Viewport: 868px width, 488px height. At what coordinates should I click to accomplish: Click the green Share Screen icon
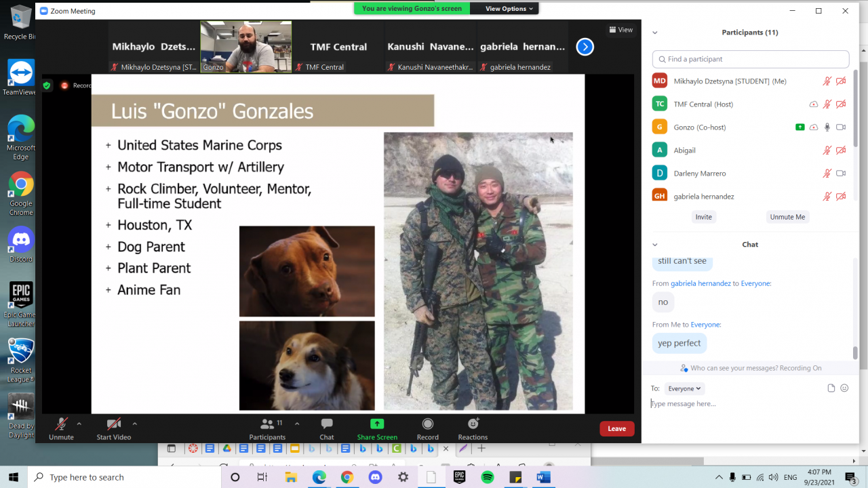point(377,424)
